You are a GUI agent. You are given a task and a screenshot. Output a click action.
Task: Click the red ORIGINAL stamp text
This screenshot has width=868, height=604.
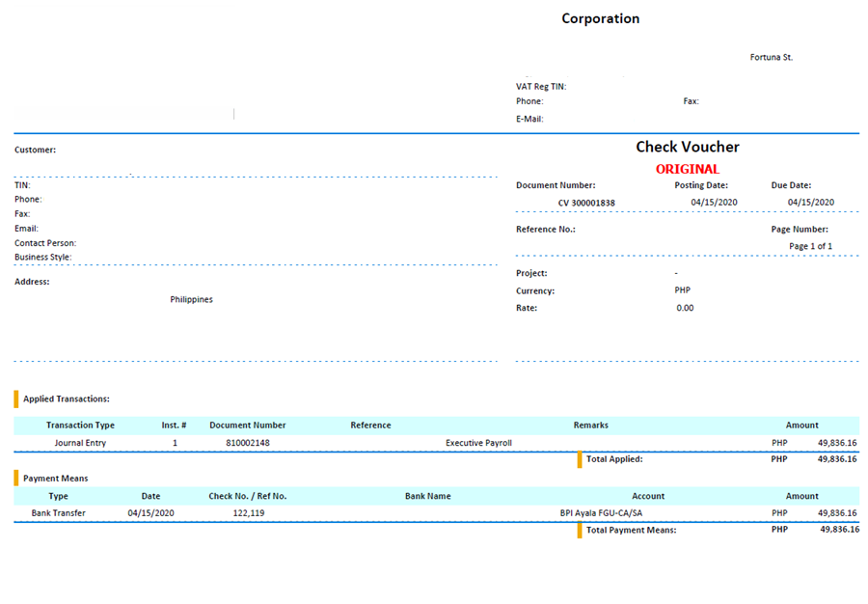(687, 170)
